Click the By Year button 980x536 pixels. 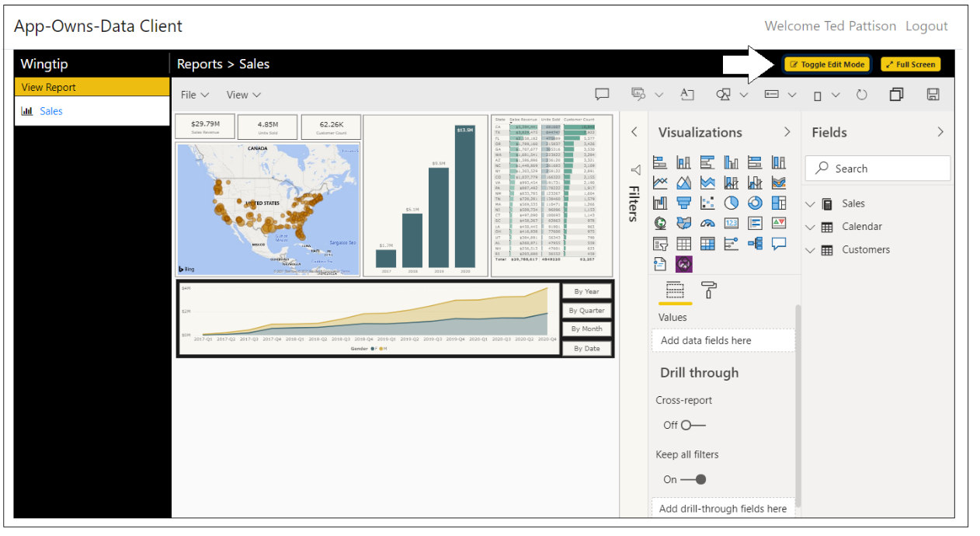tap(586, 291)
